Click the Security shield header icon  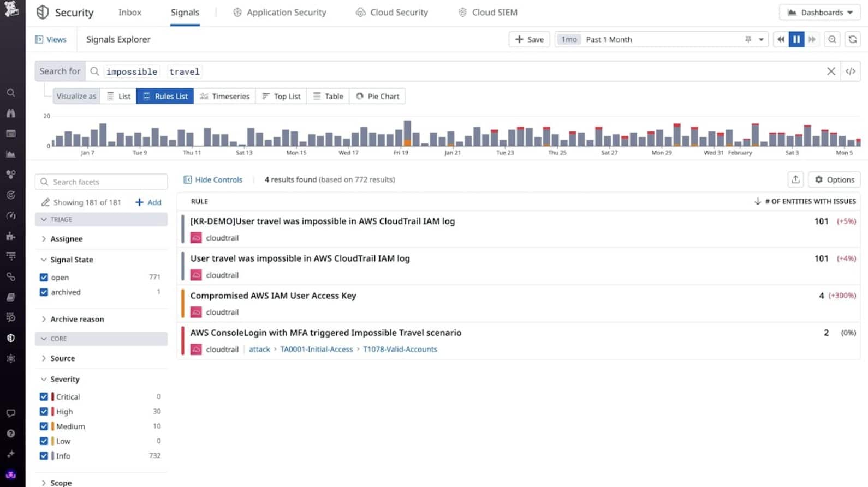pos(43,12)
